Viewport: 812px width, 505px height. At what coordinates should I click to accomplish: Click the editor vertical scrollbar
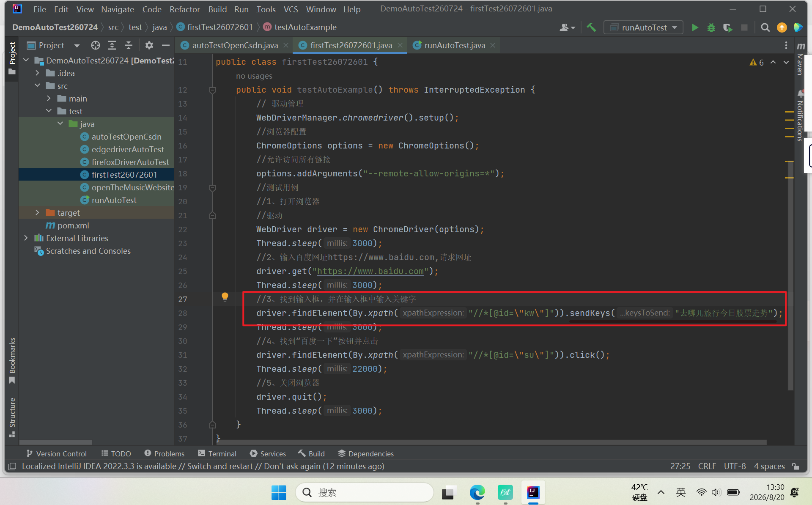[790, 275]
